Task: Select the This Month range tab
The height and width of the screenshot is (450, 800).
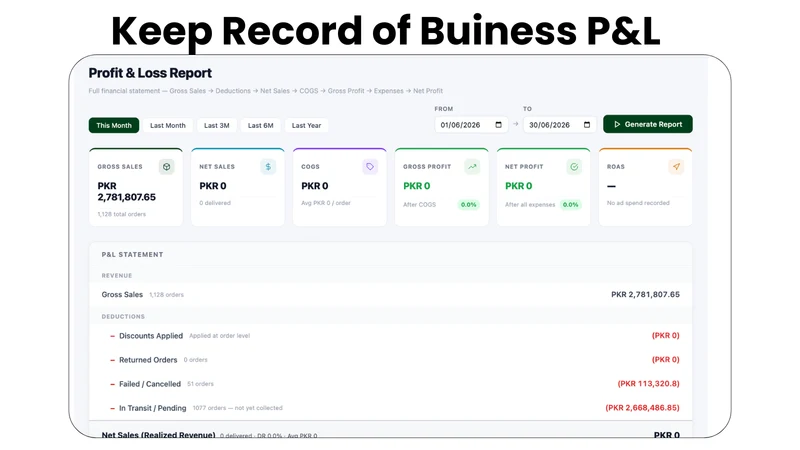Action: 114,126
